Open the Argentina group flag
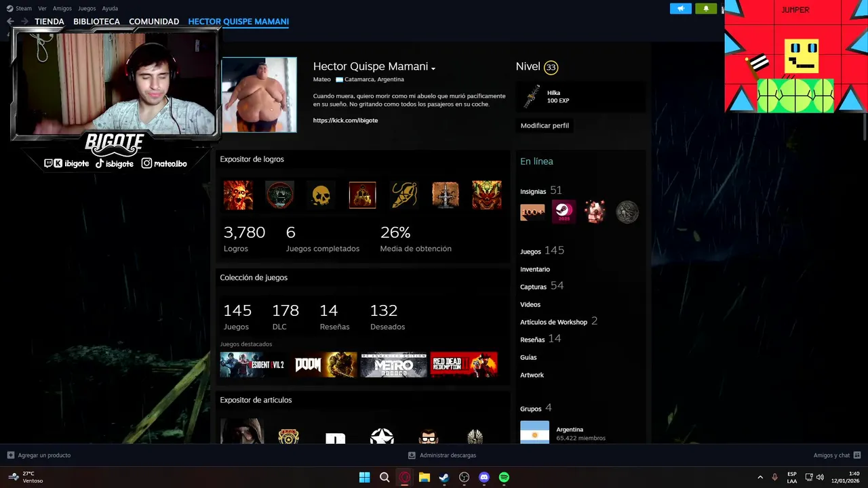The width and height of the screenshot is (868, 488). tap(534, 432)
